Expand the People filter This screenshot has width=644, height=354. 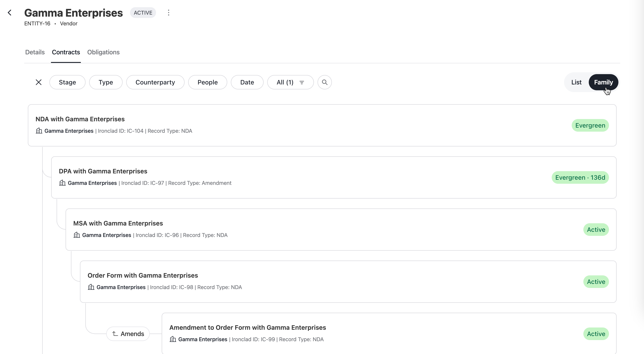click(x=207, y=82)
